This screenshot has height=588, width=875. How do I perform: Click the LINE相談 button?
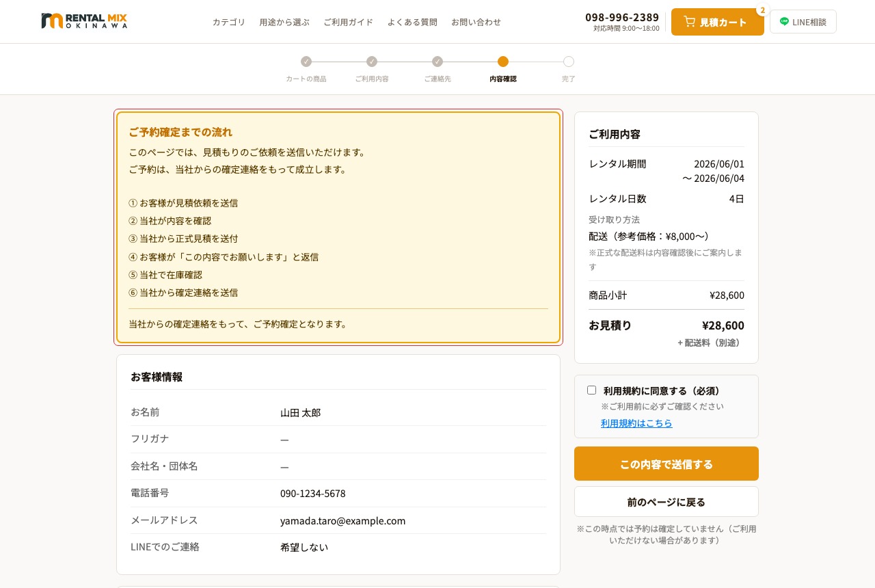click(803, 22)
